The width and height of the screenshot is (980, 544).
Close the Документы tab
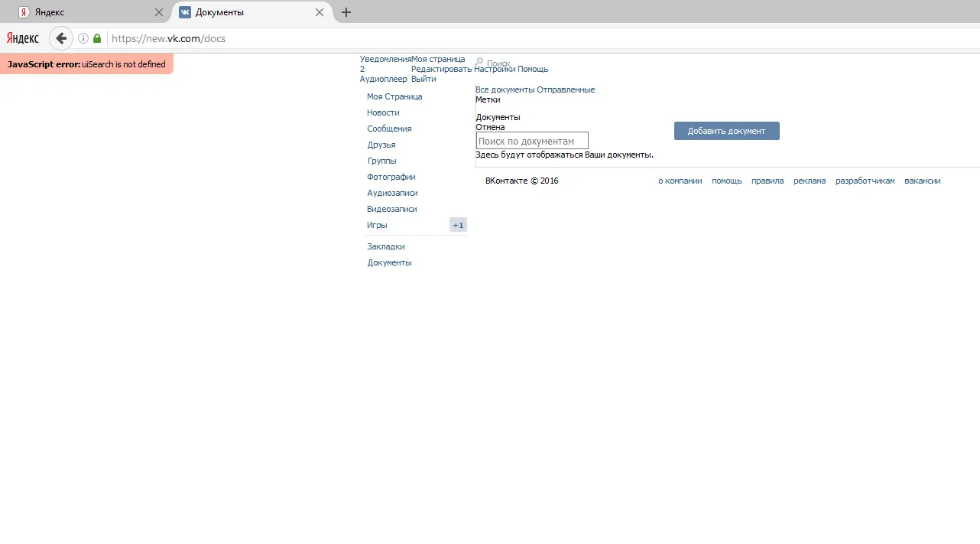(x=320, y=12)
